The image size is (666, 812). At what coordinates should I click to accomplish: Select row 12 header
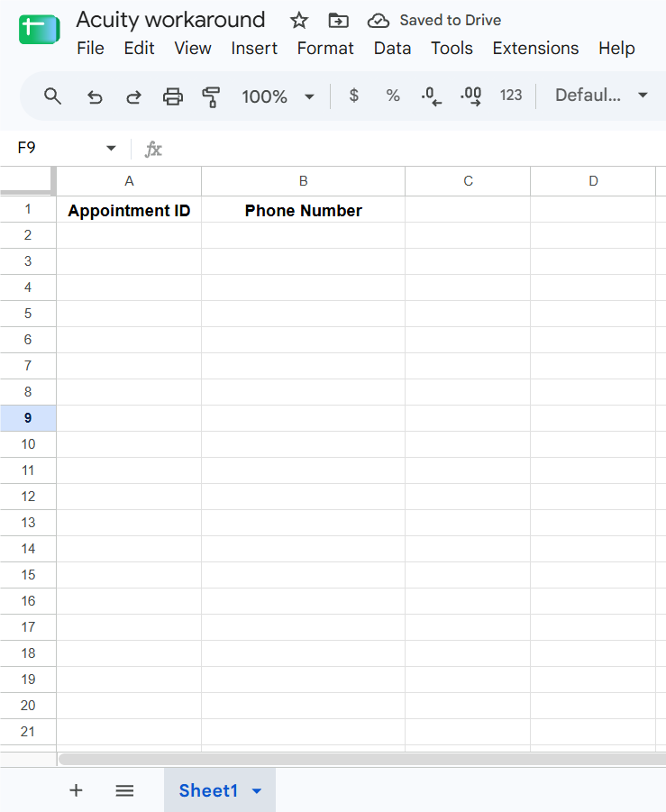tap(28, 497)
